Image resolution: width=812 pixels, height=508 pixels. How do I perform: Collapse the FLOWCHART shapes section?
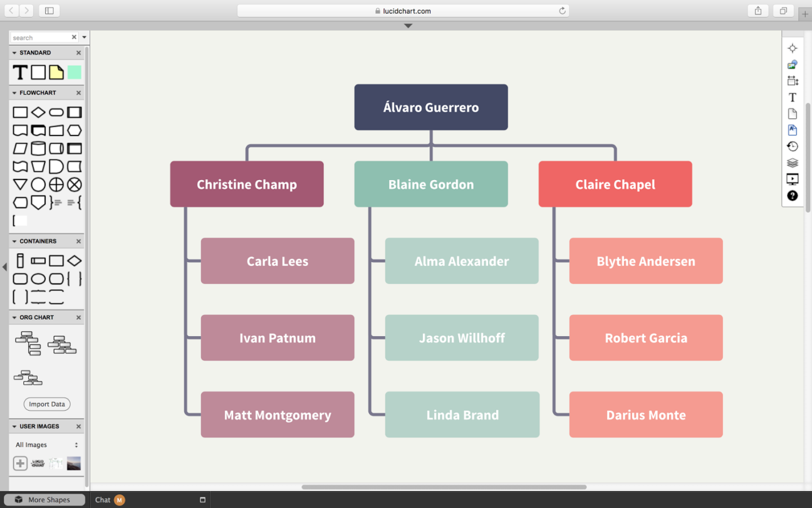14,93
